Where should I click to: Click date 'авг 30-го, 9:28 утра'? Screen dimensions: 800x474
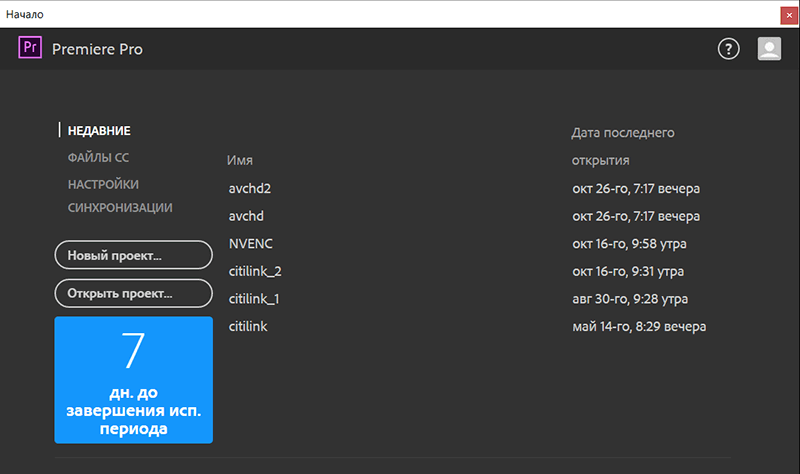630,299
